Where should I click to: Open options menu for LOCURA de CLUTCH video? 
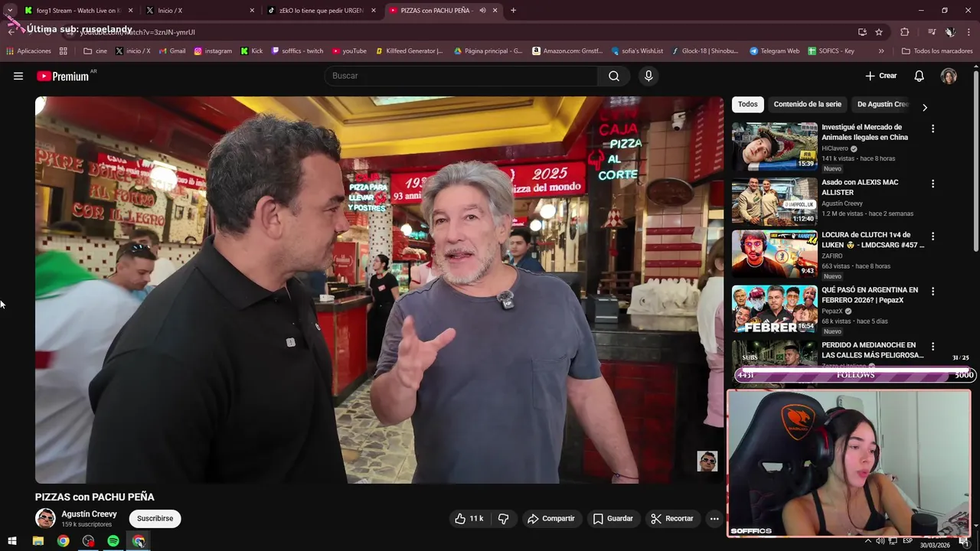(933, 236)
